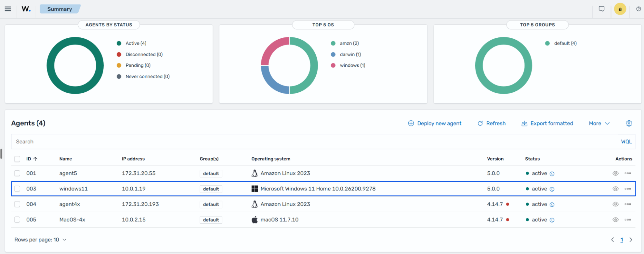Filter by windows OS legend item
Screen dimensions: 644x254
coord(348,65)
